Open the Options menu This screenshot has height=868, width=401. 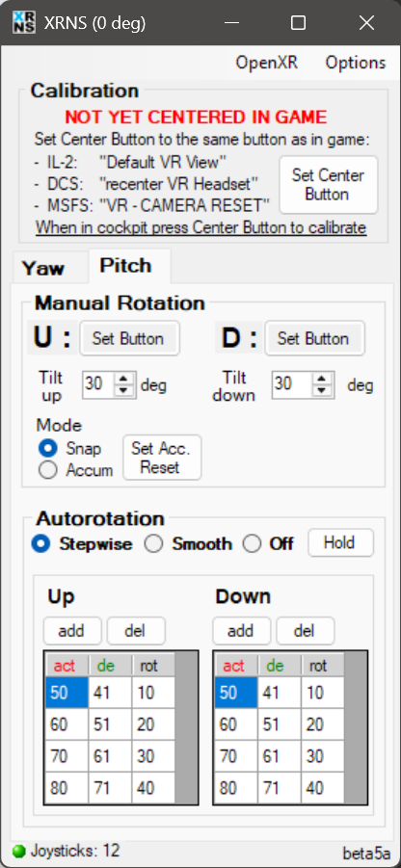[356, 63]
